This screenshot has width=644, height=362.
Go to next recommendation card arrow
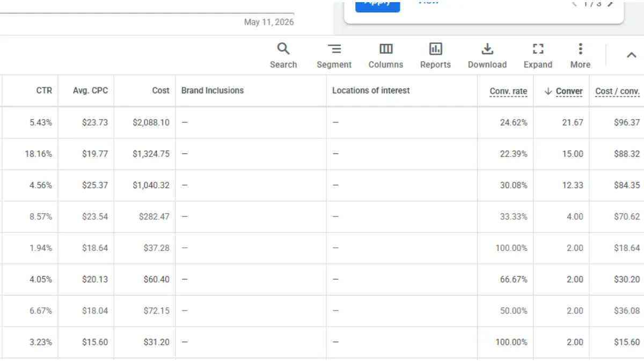[610, 4]
